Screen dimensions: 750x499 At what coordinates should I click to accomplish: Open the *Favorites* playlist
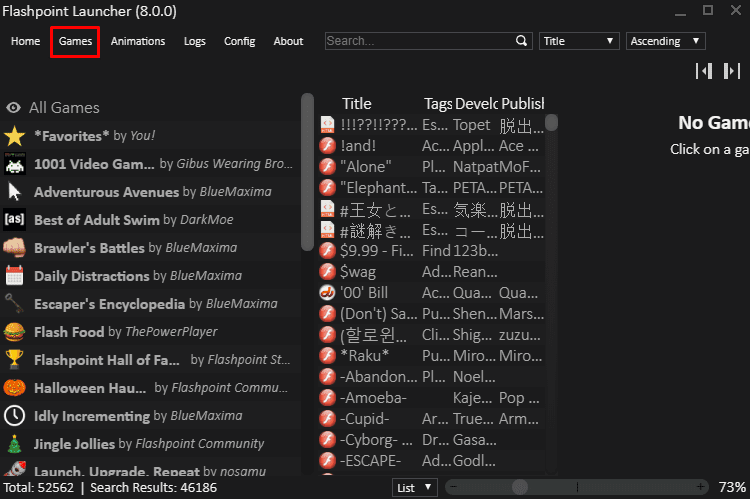point(149,136)
